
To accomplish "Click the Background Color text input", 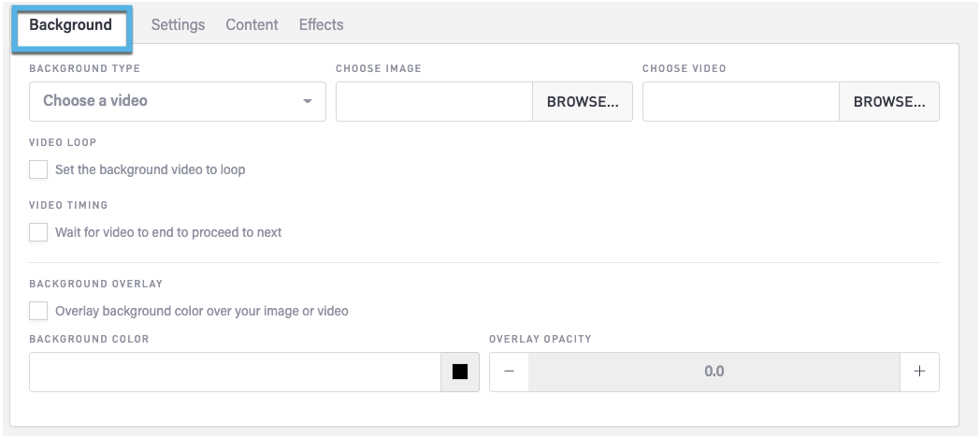I will point(235,372).
